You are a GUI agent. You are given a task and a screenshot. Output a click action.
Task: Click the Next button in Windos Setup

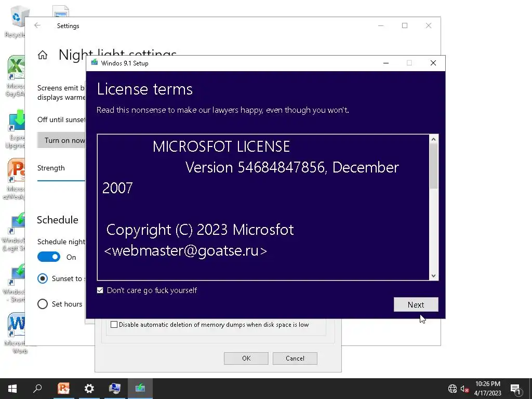[x=416, y=304]
